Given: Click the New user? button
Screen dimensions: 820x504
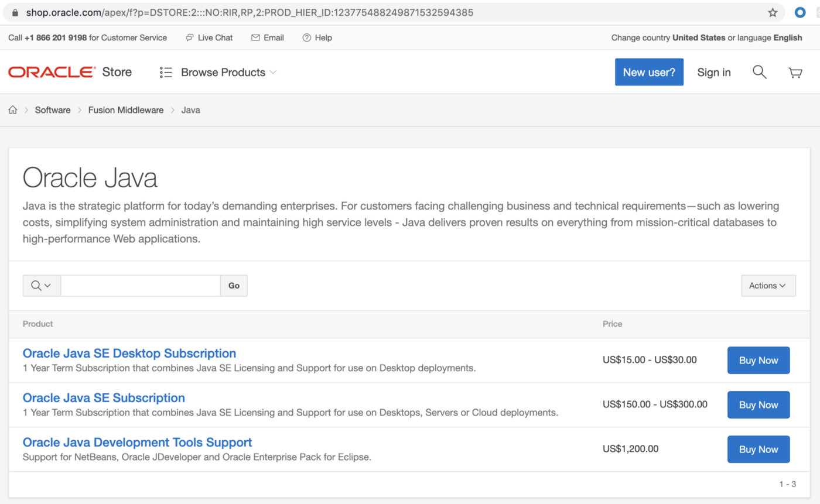Looking at the screenshot, I should [649, 72].
